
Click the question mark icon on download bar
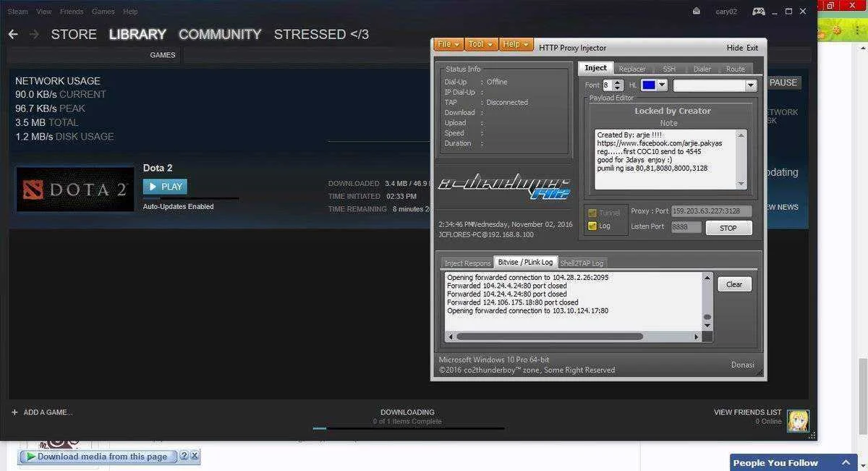point(184,457)
